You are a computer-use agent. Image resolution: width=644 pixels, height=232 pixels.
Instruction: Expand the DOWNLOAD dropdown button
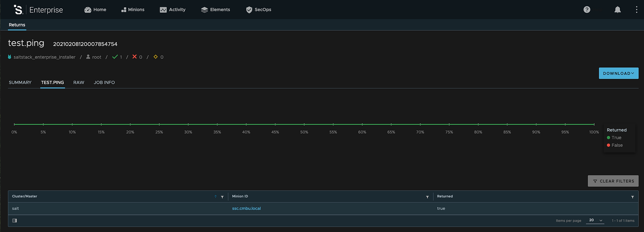click(x=619, y=73)
